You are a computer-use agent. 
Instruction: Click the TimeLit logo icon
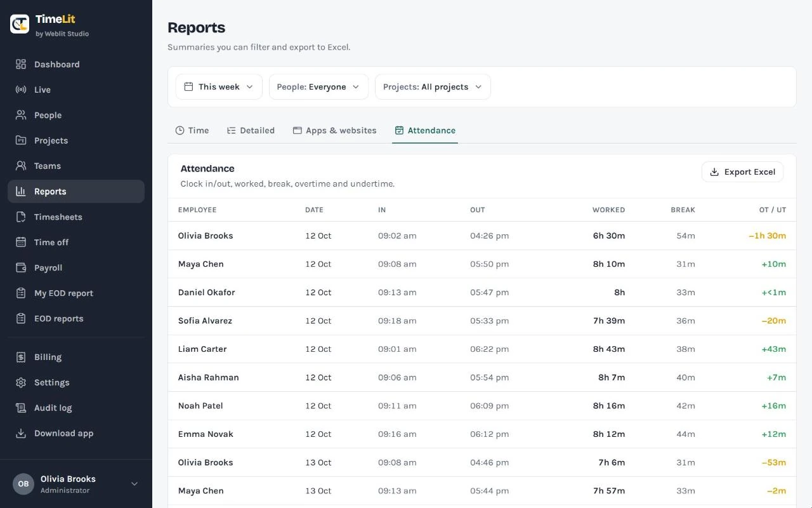click(20, 24)
